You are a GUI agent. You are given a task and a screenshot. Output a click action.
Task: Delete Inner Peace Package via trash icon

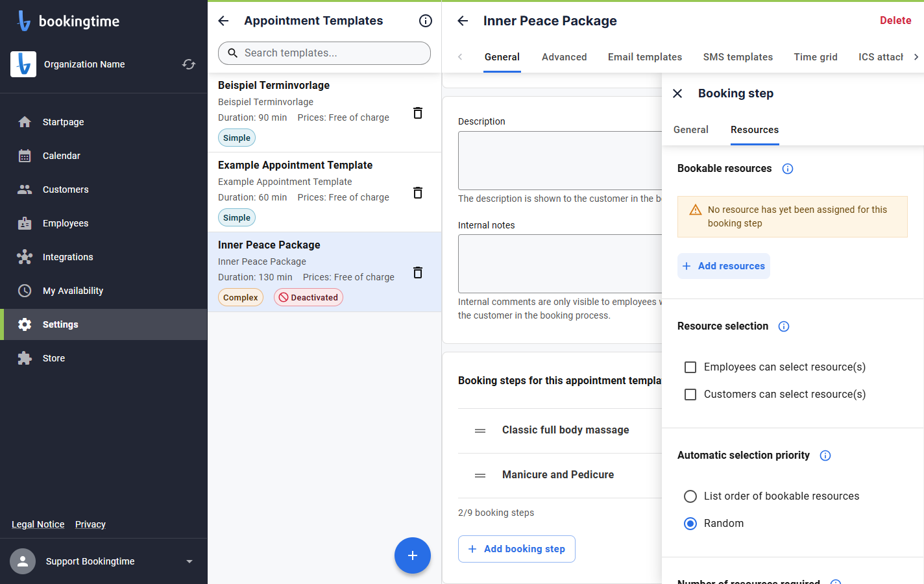point(418,273)
